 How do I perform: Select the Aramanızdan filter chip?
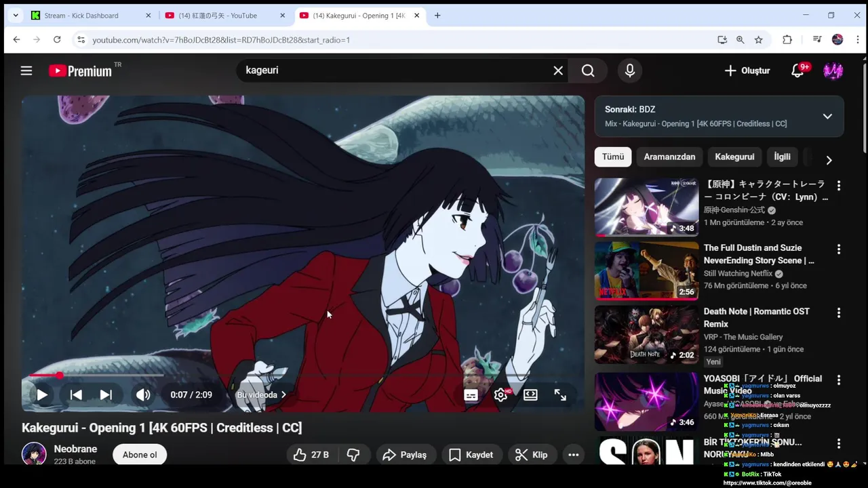(x=669, y=157)
